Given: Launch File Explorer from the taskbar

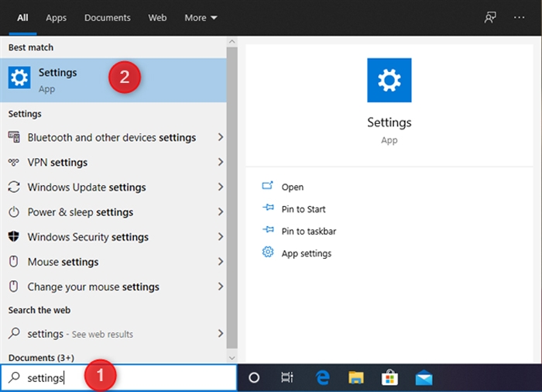Looking at the screenshot, I should click(355, 377).
